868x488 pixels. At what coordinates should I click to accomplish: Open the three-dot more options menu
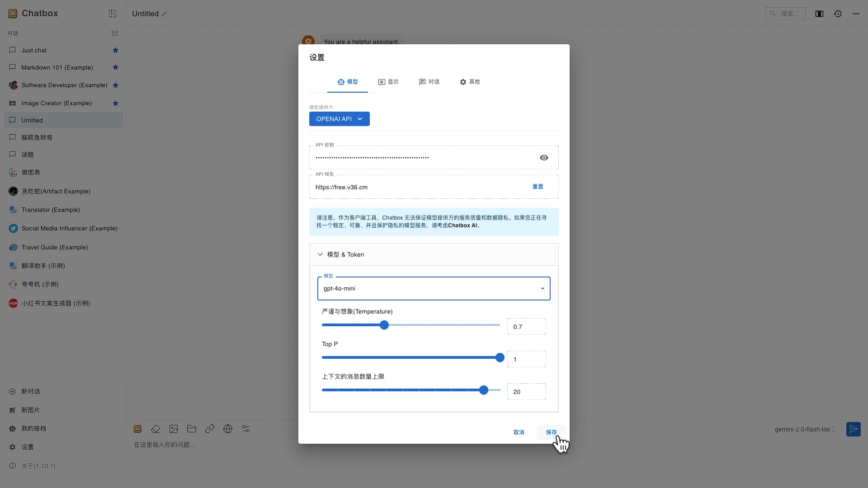pos(856,14)
